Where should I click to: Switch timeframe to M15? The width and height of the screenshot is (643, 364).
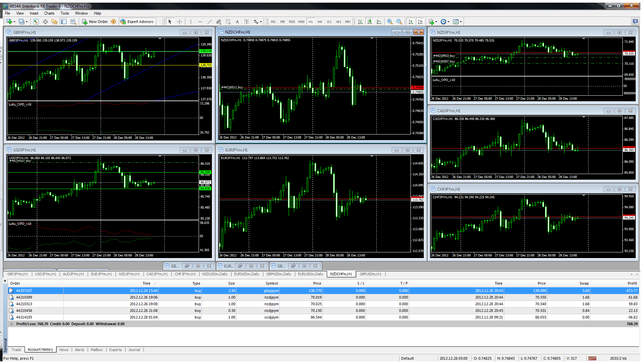click(292, 22)
